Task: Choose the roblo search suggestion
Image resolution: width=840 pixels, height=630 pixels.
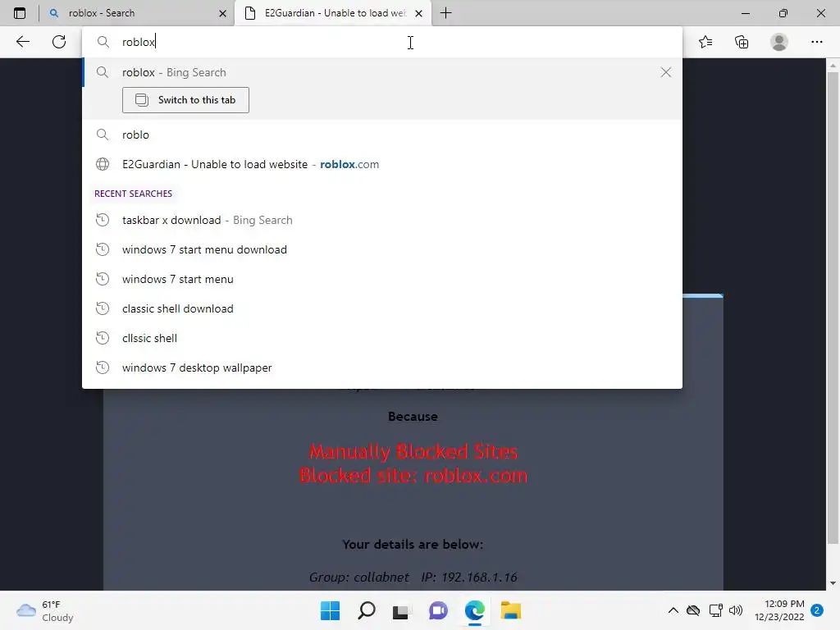Action: click(x=382, y=135)
